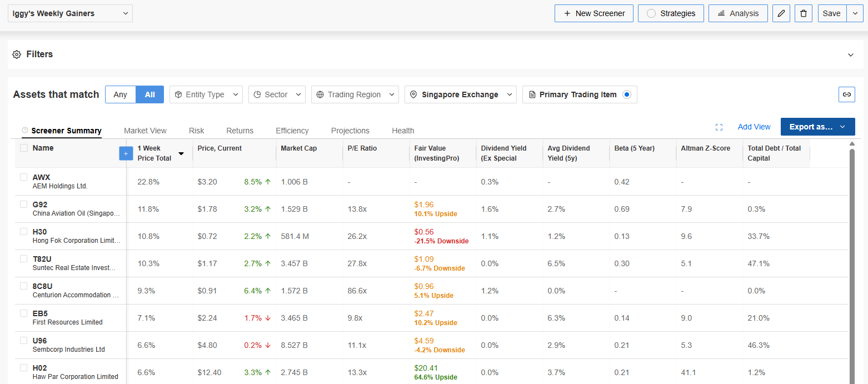Click the 22.8% weekly gain for AWX
The image size is (868, 384).
tap(148, 182)
